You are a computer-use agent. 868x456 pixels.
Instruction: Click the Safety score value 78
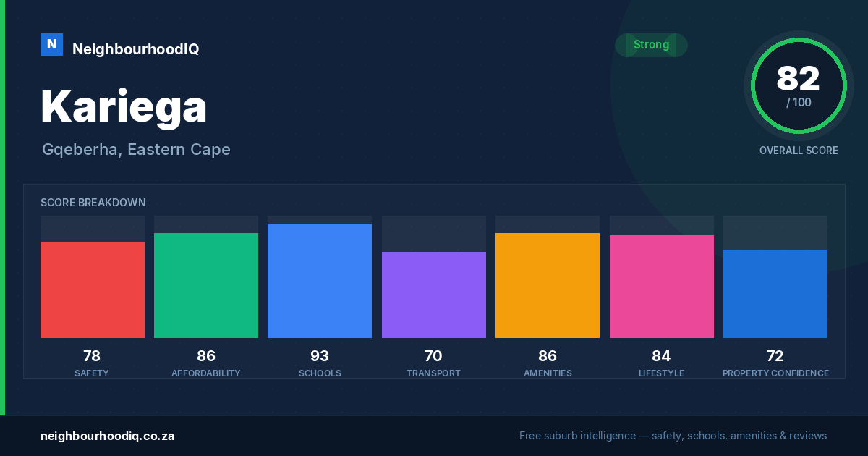pos(92,356)
